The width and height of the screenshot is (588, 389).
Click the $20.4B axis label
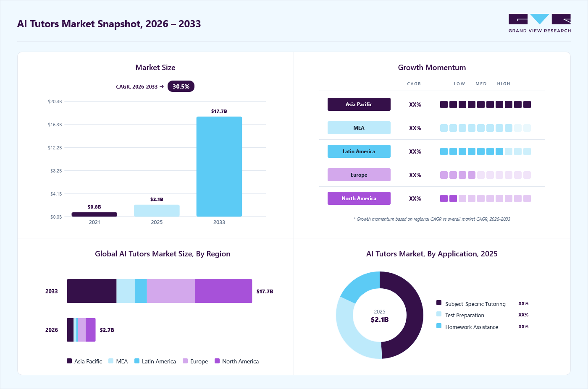pyautogui.click(x=55, y=102)
